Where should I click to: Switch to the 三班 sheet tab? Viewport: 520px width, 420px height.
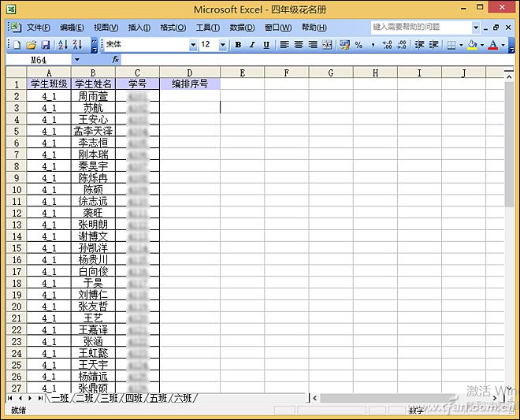(109, 398)
